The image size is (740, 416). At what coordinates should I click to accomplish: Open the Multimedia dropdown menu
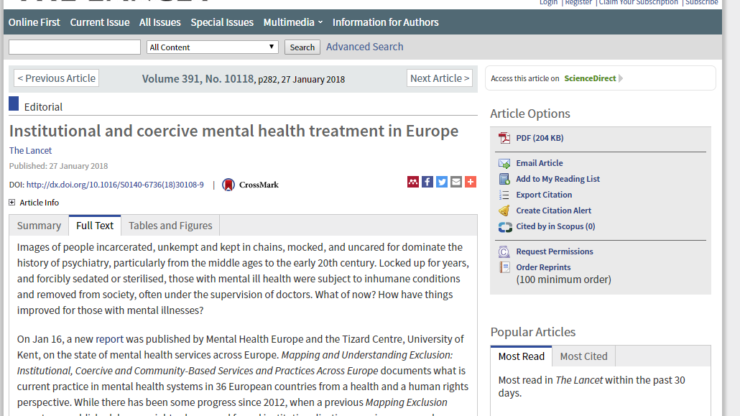point(293,22)
